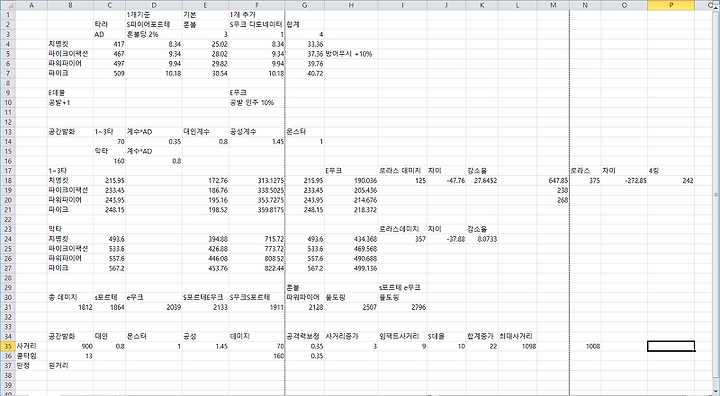
Task: Click the '최대사거리' header cell
Action: [x=518, y=336]
